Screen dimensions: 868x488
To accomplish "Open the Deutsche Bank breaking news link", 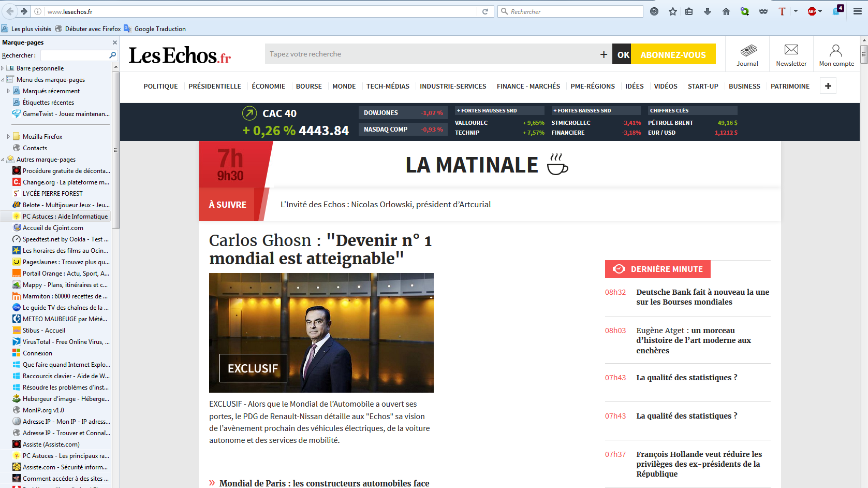I will point(702,297).
